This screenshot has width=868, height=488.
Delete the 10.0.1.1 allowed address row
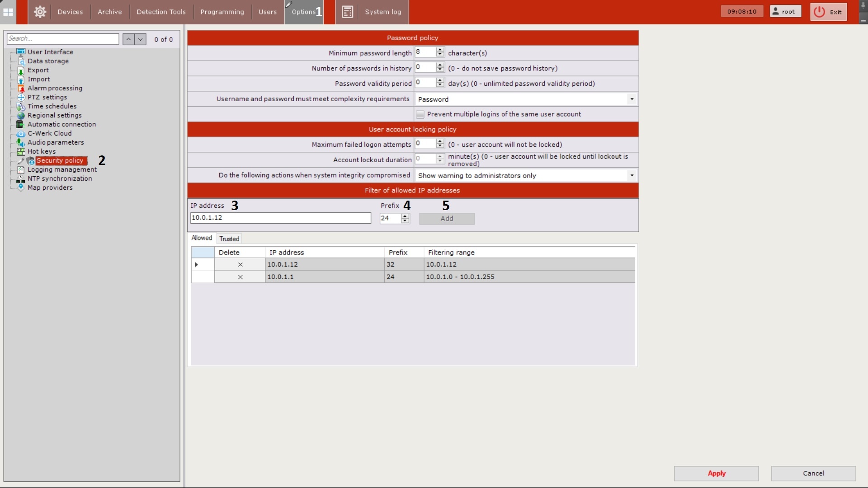pos(240,277)
